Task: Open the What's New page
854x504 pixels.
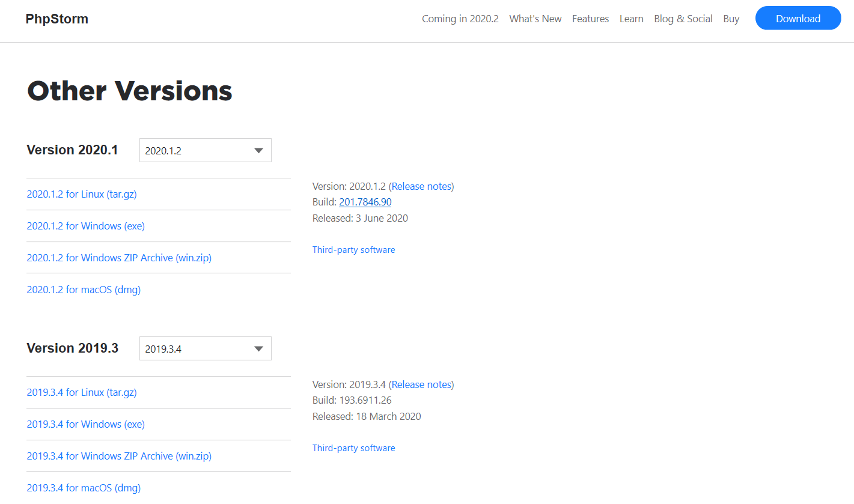Action: click(535, 19)
